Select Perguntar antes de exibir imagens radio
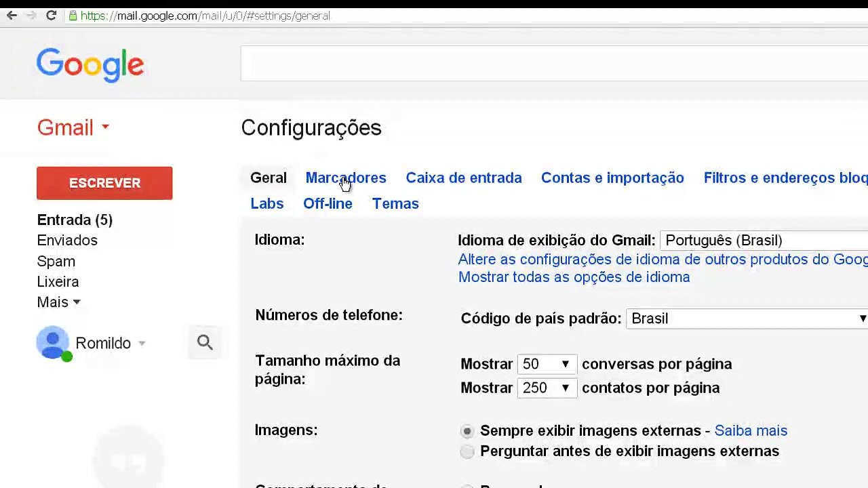Image resolution: width=868 pixels, height=488 pixels. pos(467,451)
